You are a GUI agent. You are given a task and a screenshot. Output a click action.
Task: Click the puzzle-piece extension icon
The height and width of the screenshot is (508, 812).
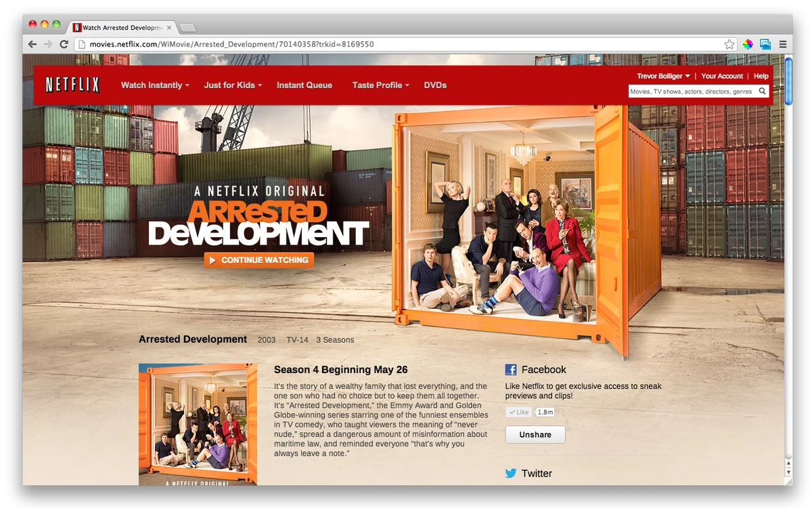(x=747, y=43)
